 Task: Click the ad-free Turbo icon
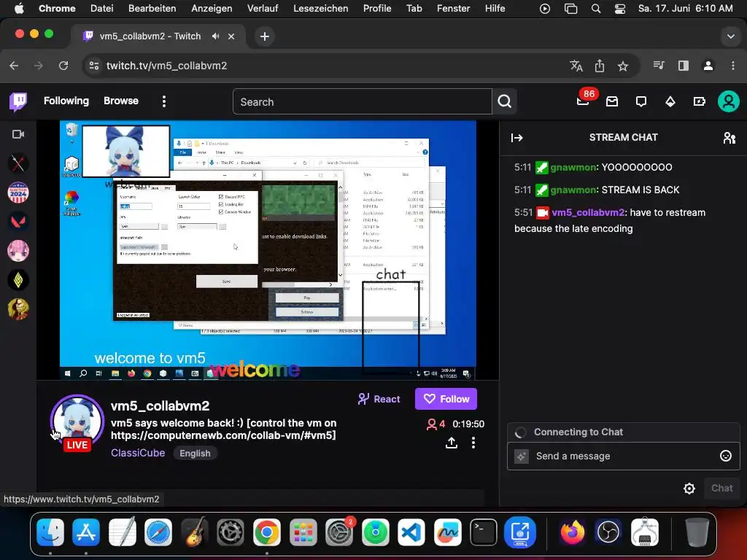[x=699, y=101]
